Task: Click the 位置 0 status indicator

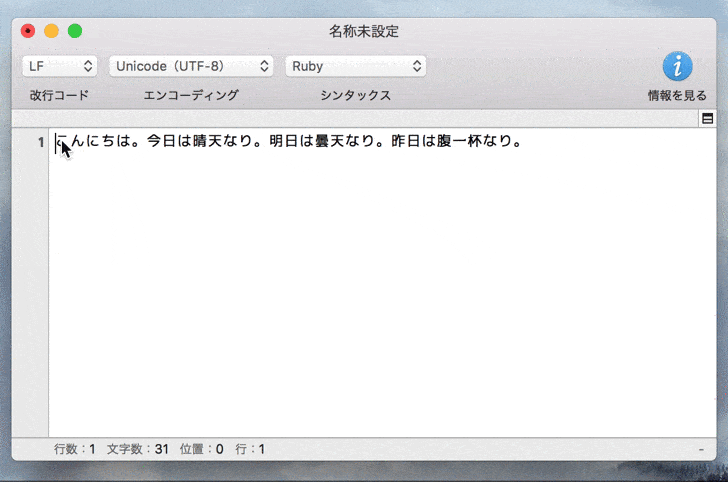Action: coord(202,449)
